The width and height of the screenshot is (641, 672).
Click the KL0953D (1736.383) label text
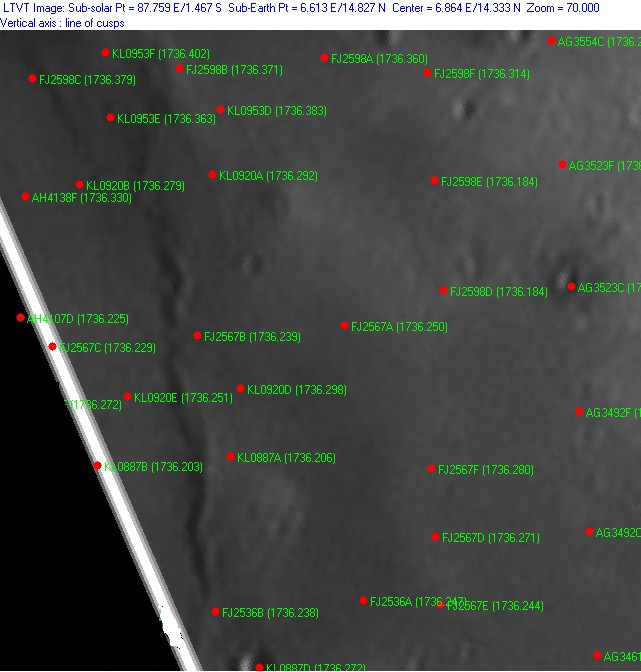tap(277, 111)
